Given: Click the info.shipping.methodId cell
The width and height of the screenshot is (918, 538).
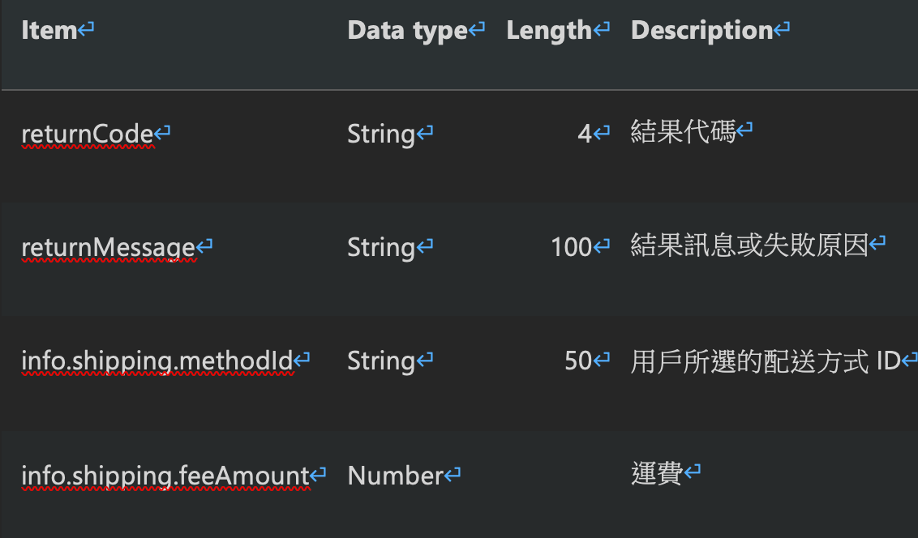Looking at the screenshot, I should 157,362.
